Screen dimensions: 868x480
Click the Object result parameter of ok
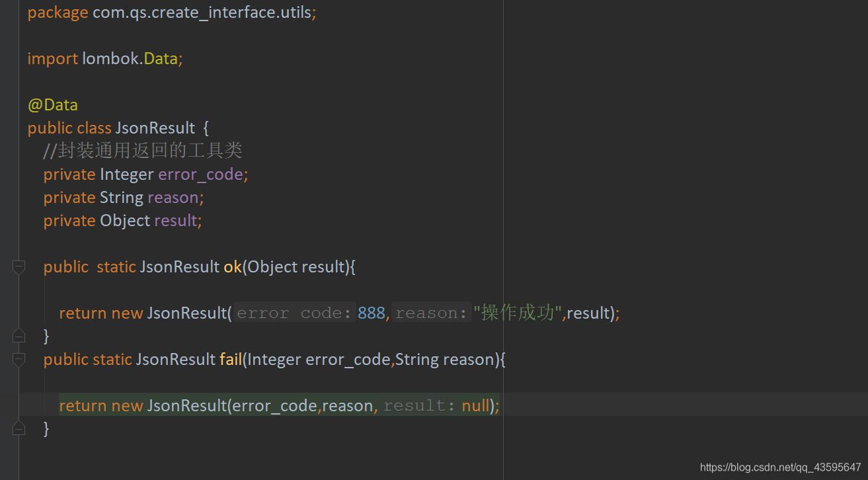[x=297, y=267]
